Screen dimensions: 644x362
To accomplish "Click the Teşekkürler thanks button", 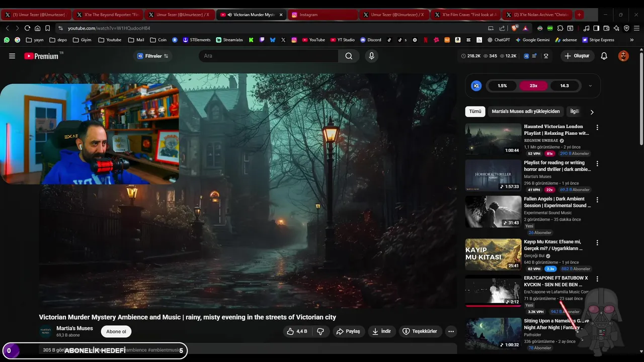I will [421, 331].
